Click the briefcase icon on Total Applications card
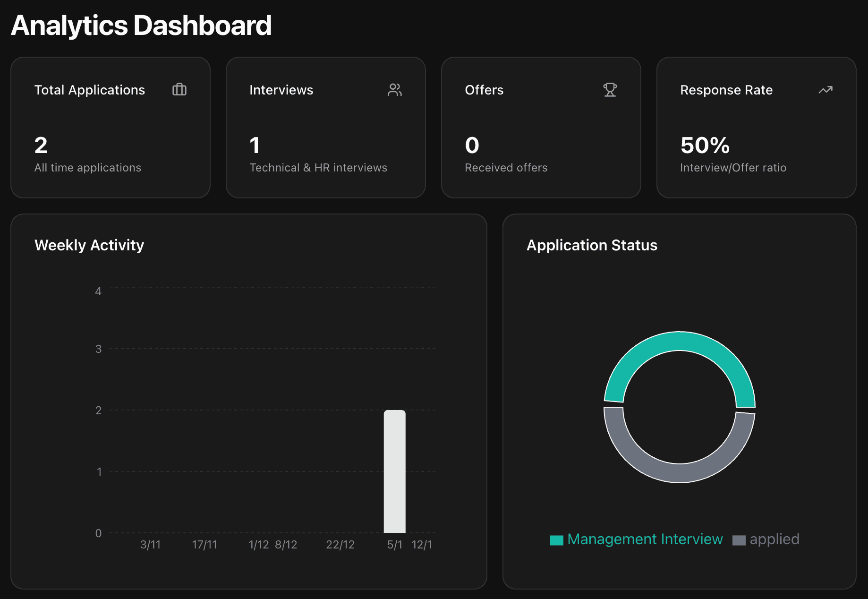 pos(179,89)
